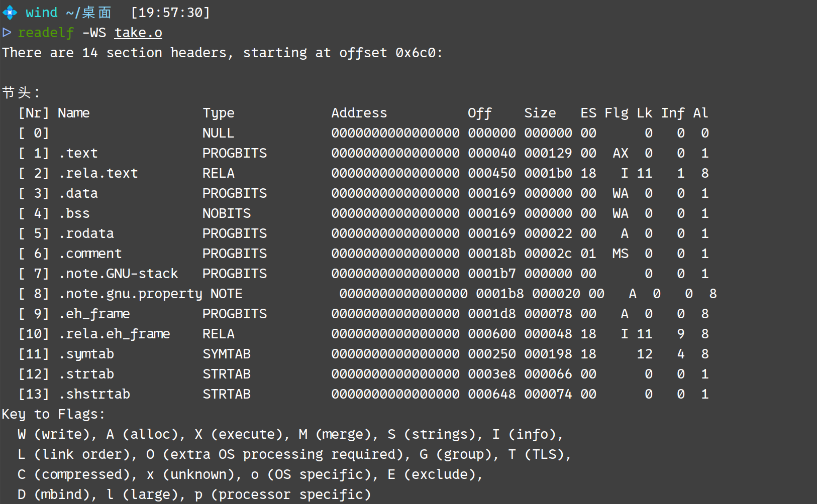Click the underlined take.o filename
The height and width of the screenshot is (504, 817).
click(138, 33)
